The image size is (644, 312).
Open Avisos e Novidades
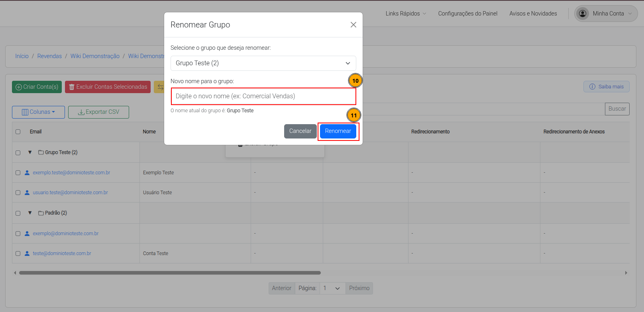pos(533,14)
